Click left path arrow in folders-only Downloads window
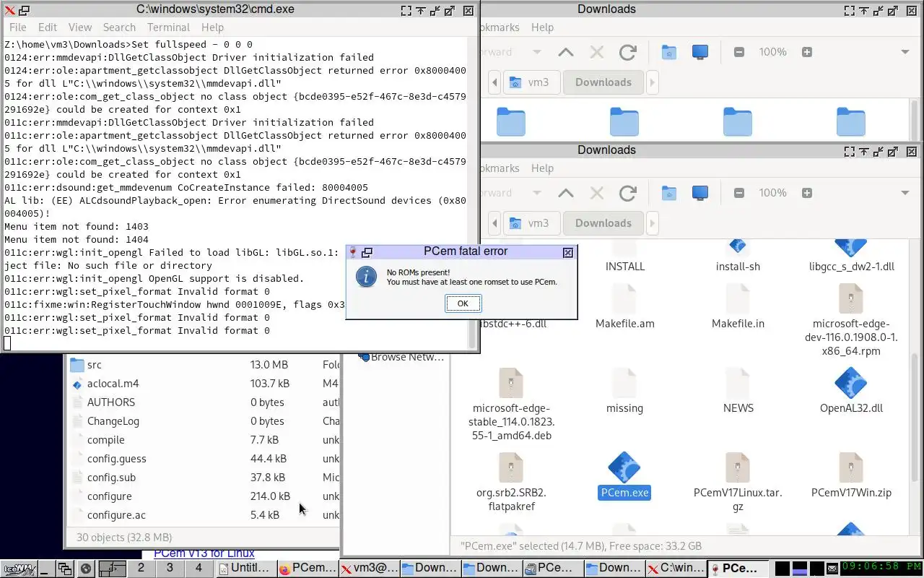This screenshot has height=578, width=924. 494,82
